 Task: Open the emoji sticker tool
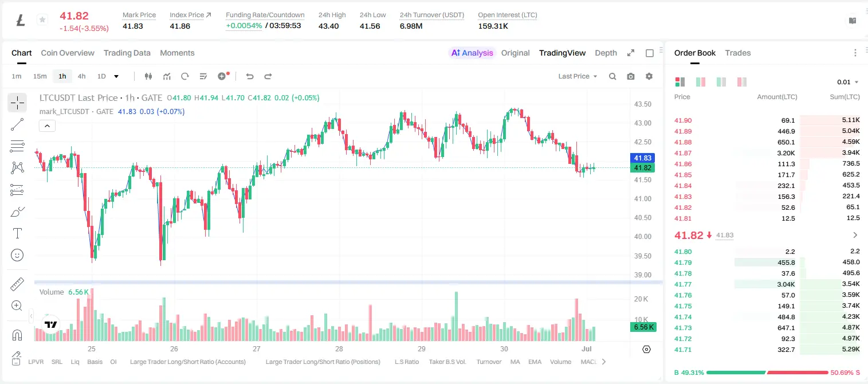click(x=17, y=255)
